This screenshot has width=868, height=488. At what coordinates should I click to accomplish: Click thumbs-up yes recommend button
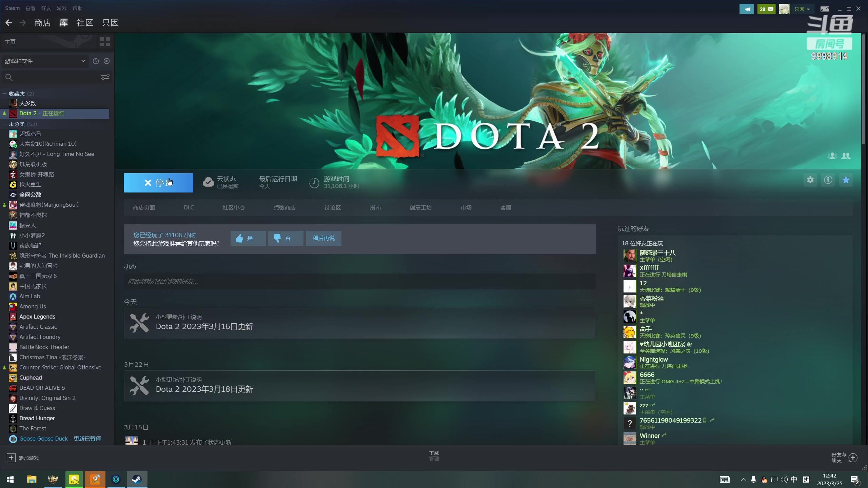[248, 238]
